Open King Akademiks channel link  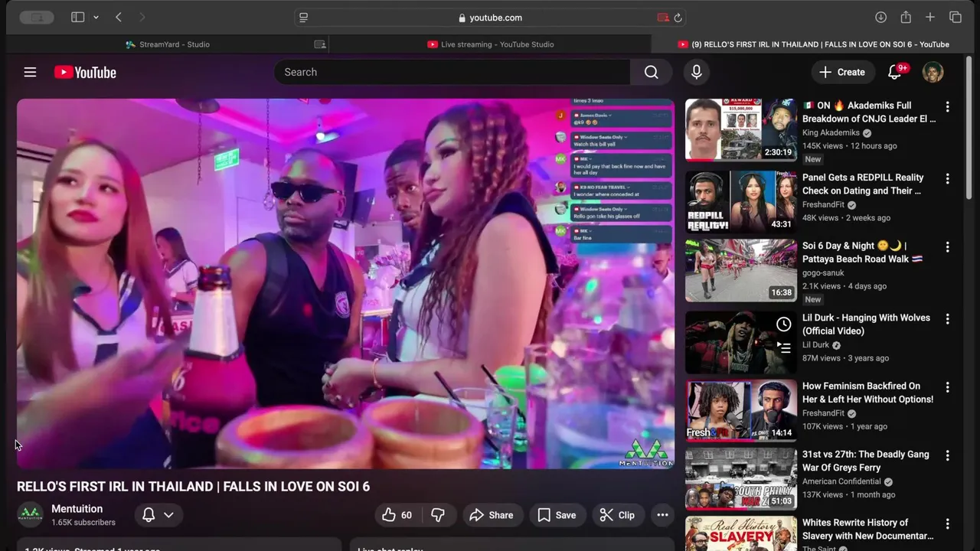[x=831, y=132]
